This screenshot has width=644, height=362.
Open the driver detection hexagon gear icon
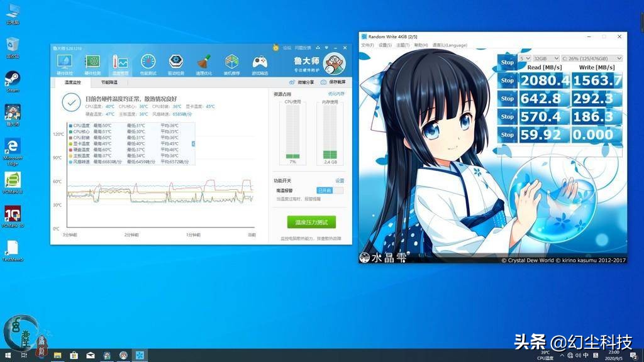[x=176, y=65]
